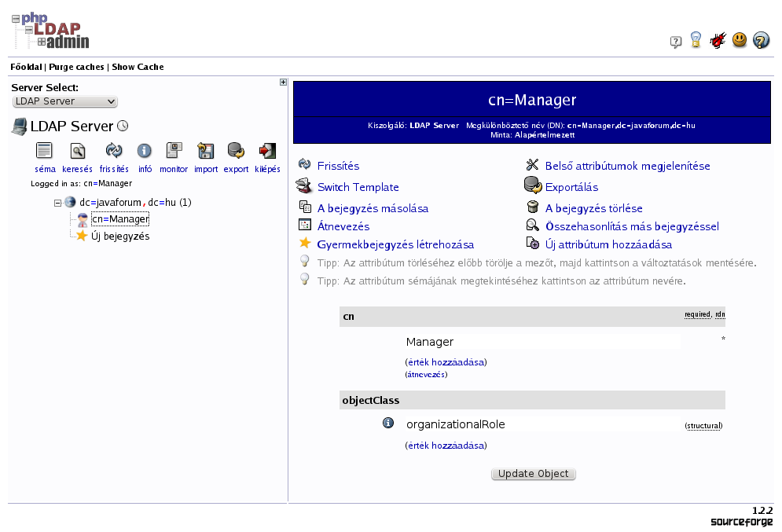Click the bug report icon in header
The image size is (782, 532).
pyautogui.click(x=717, y=40)
